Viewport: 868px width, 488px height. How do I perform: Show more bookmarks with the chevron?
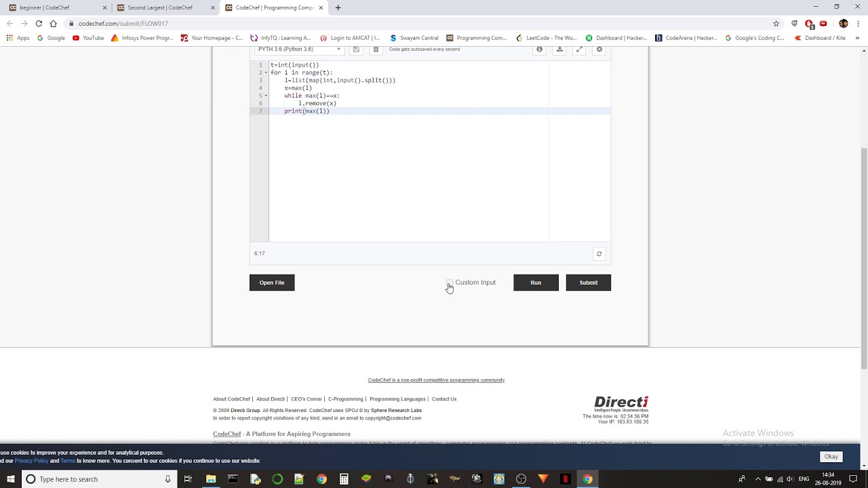coord(857,38)
